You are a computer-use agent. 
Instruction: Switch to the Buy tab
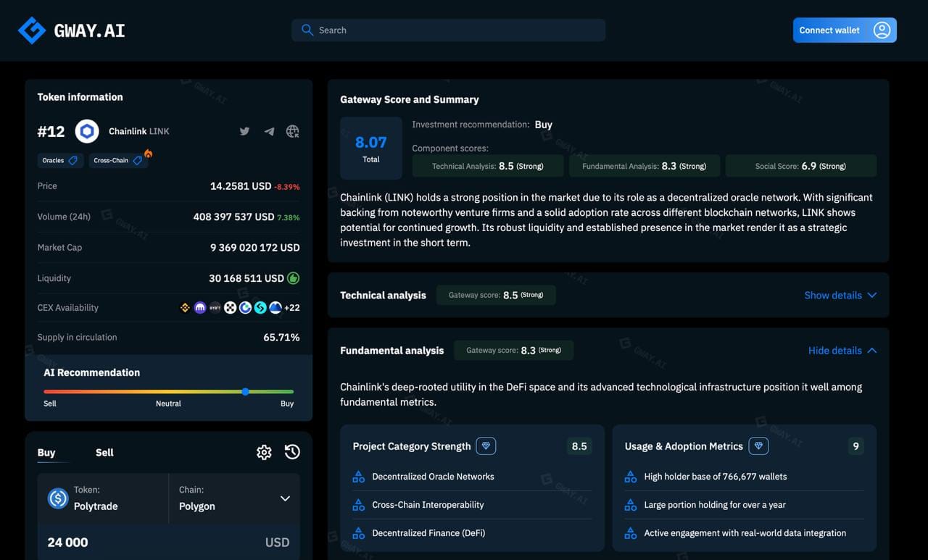pos(46,453)
